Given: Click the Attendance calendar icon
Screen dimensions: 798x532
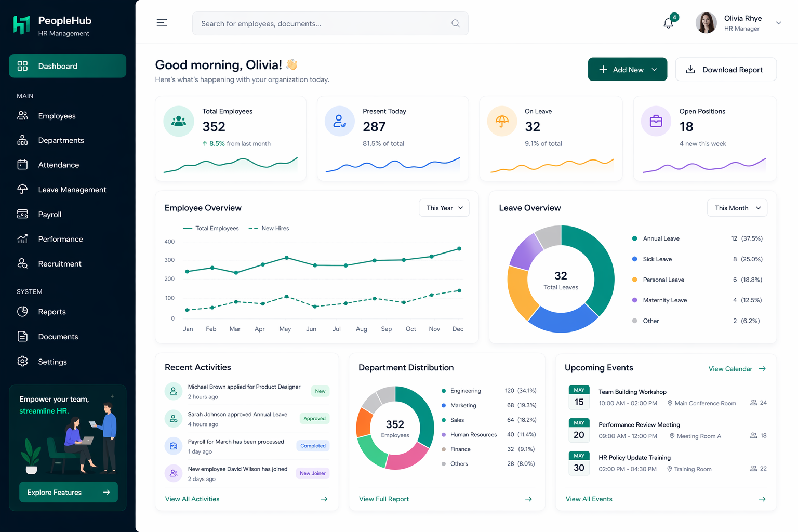Looking at the screenshot, I should coord(22,165).
